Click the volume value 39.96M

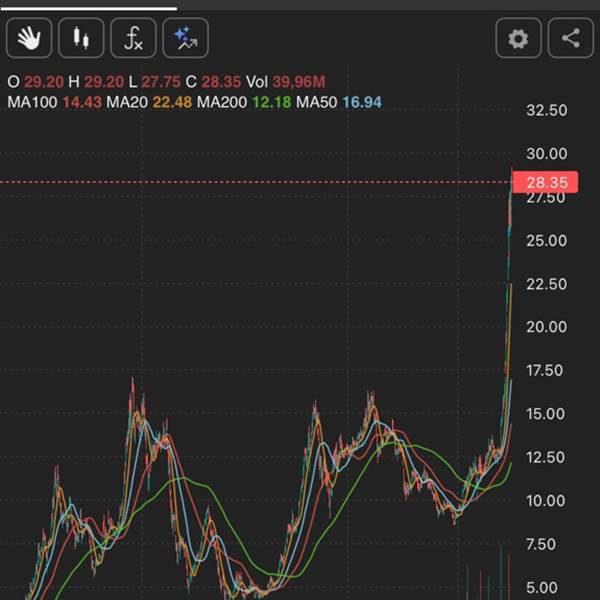tap(299, 82)
